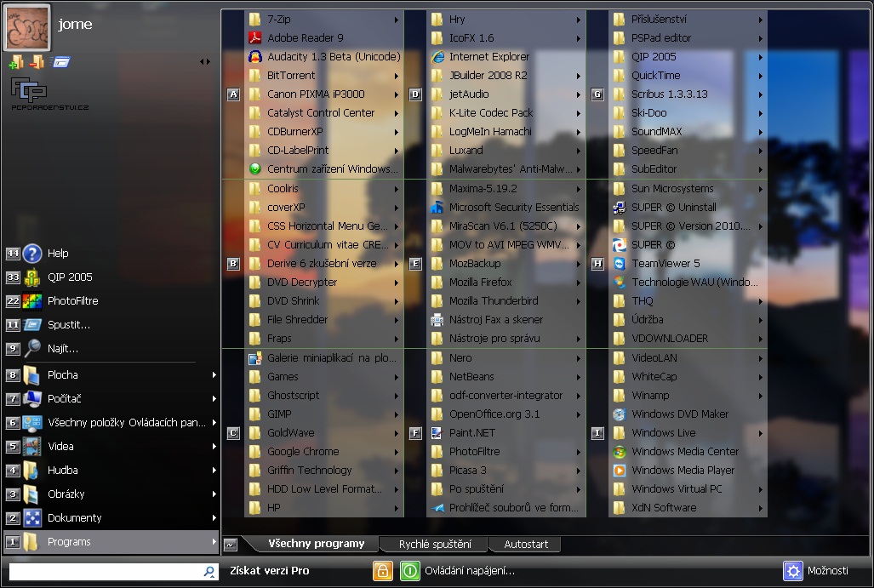Click the add-folder icon with green plus
The width and height of the screenshot is (874, 588).
(16, 62)
